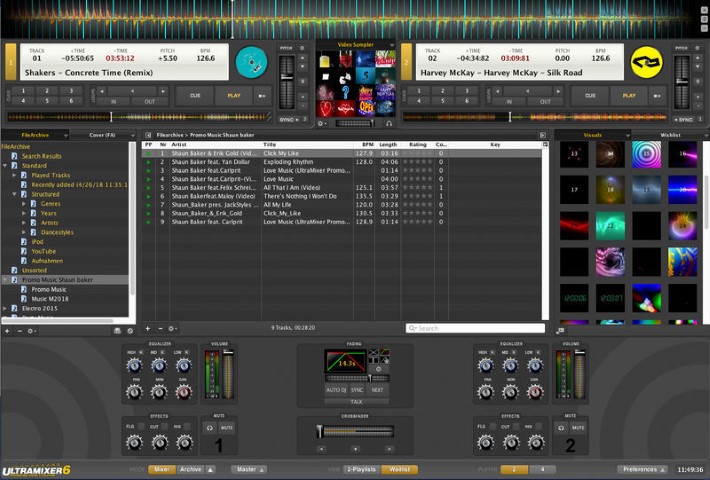Click the yellow cover art disc on deck 2
This screenshot has height=480, width=710.
(x=647, y=62)
